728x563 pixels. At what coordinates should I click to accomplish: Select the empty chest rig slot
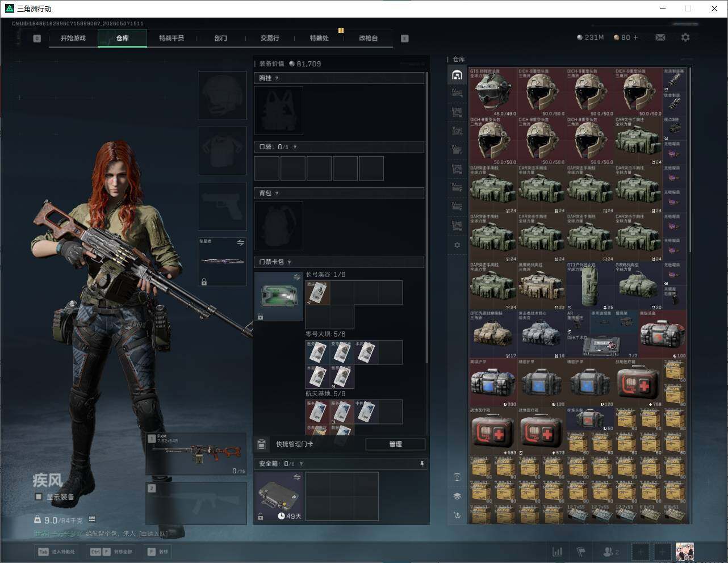tap(279, 111)
